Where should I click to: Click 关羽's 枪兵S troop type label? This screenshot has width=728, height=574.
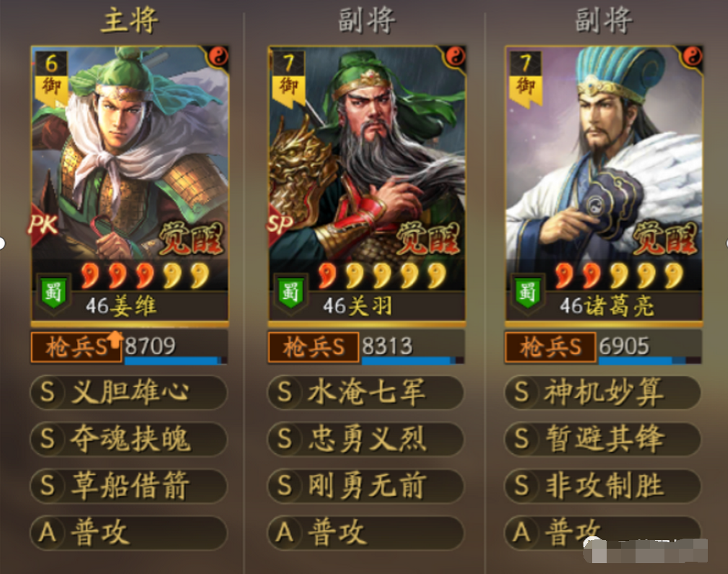313,347
